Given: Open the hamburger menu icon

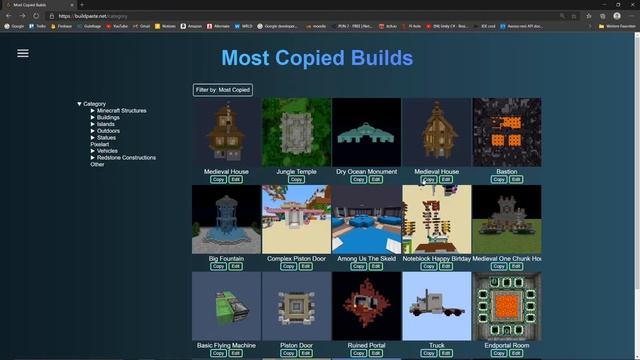Looking at the screenshot, I should pyautogui.click(x=23, y=53).
